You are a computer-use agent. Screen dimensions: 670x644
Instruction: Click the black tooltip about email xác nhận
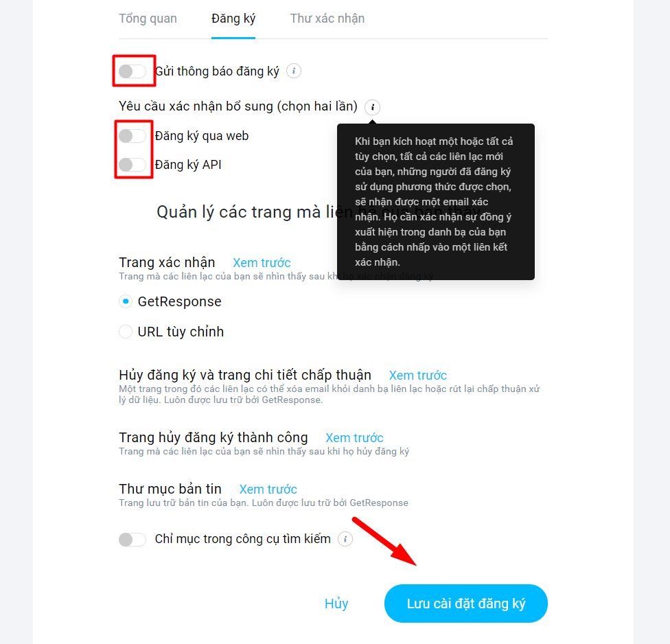tap(436, 202)
